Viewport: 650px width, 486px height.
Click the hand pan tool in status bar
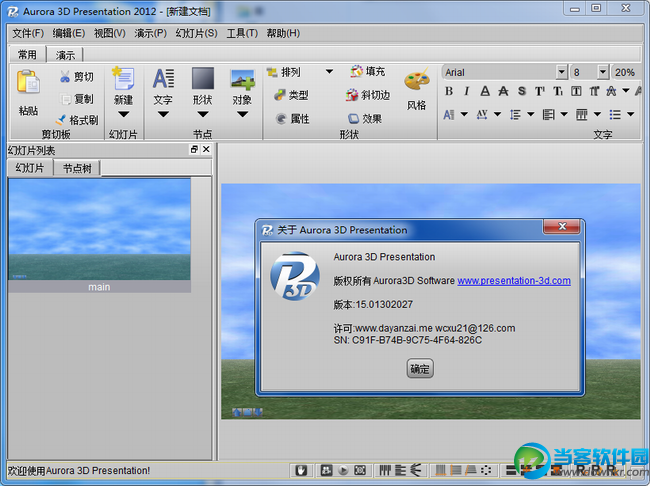click(x=301, y=470)
